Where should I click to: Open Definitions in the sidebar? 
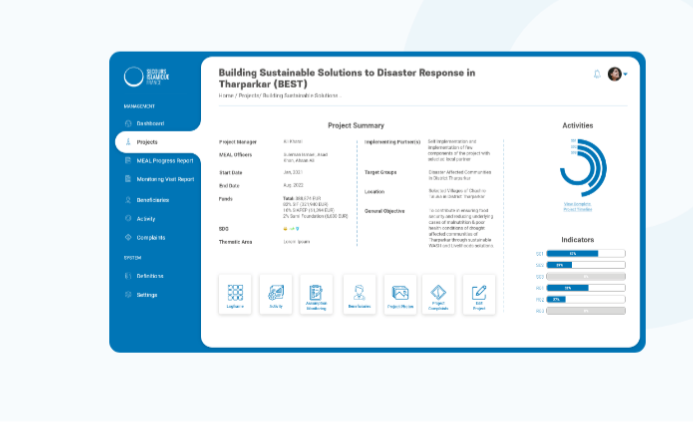pyautogui.click(x=150, y=275)
